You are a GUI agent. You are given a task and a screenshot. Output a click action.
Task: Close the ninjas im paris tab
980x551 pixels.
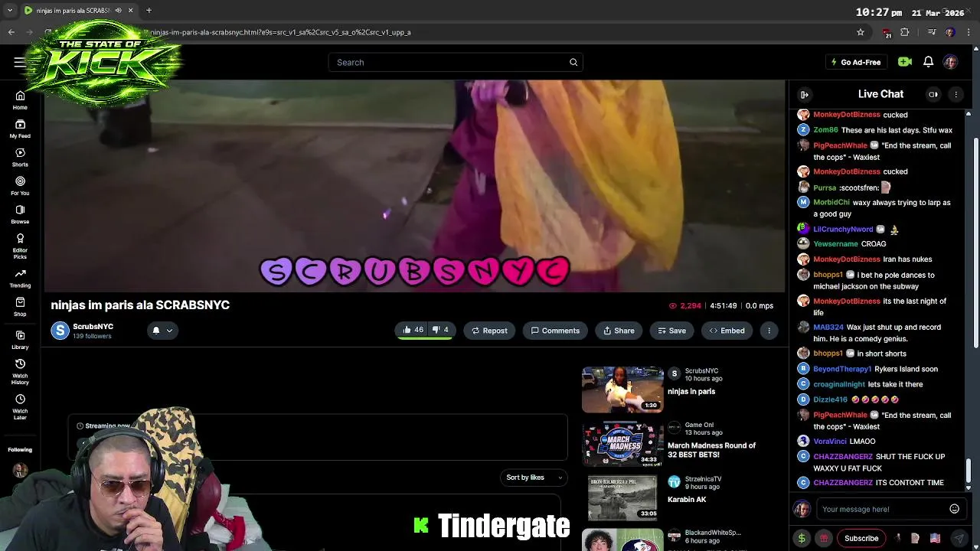point(130,11)
